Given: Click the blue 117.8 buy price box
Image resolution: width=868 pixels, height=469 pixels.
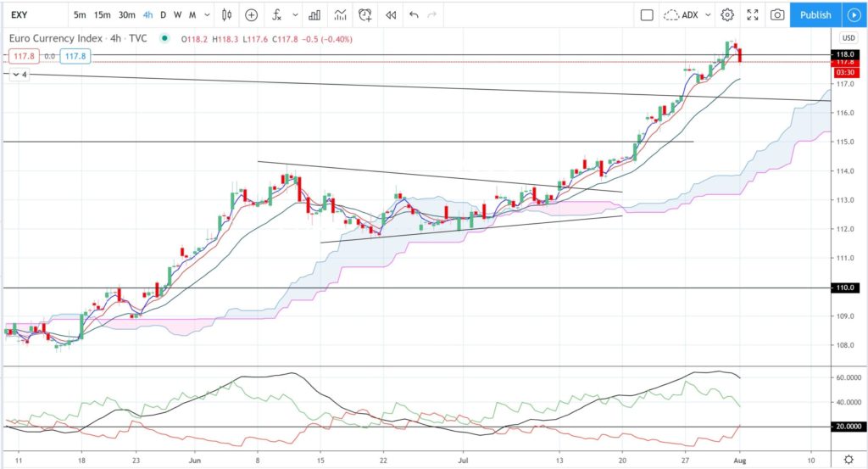Looking at the screenshot, I should click(x=75, y=56).
